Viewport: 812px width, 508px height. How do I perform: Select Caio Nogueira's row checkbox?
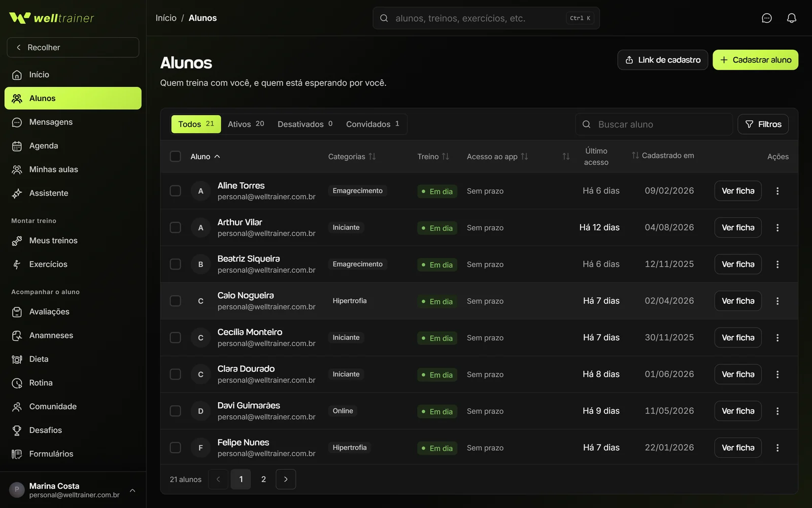click(175, 301)
